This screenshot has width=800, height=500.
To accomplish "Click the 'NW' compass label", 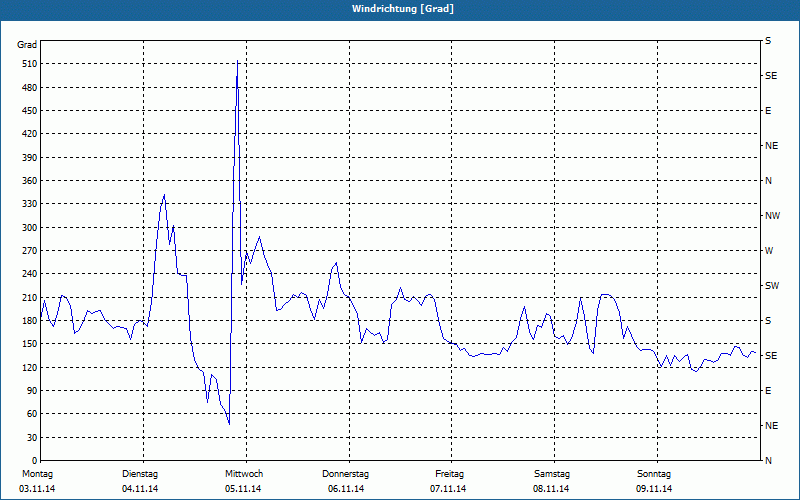I will pos(772,216).
